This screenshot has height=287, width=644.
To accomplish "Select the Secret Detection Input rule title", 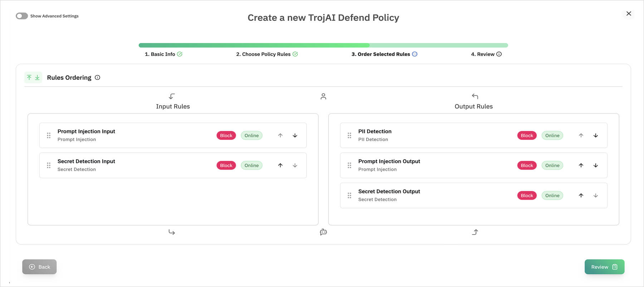I will (x=86, y=161).
